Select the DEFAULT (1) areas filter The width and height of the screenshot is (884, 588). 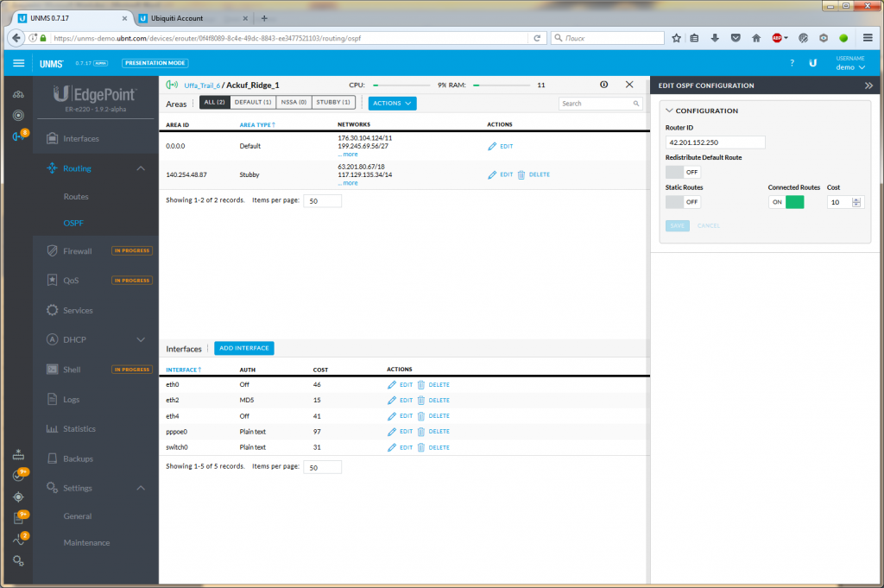(253, 103)
